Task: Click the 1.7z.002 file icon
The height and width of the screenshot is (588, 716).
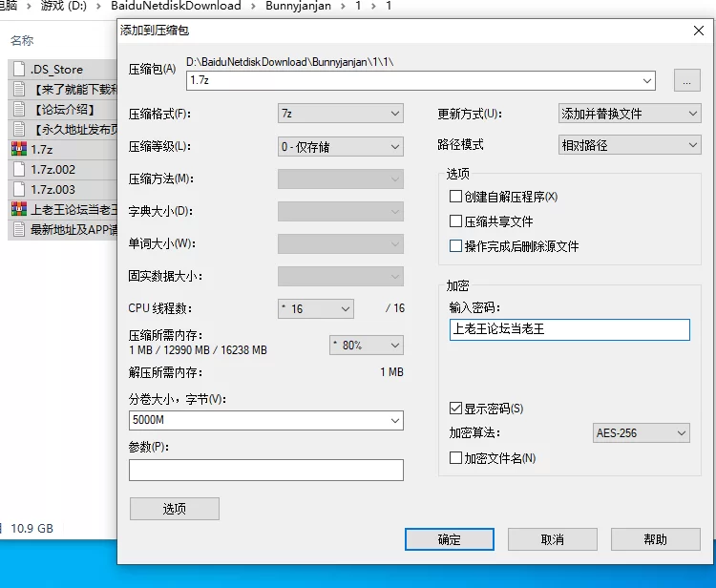Action: click(18, 169)
